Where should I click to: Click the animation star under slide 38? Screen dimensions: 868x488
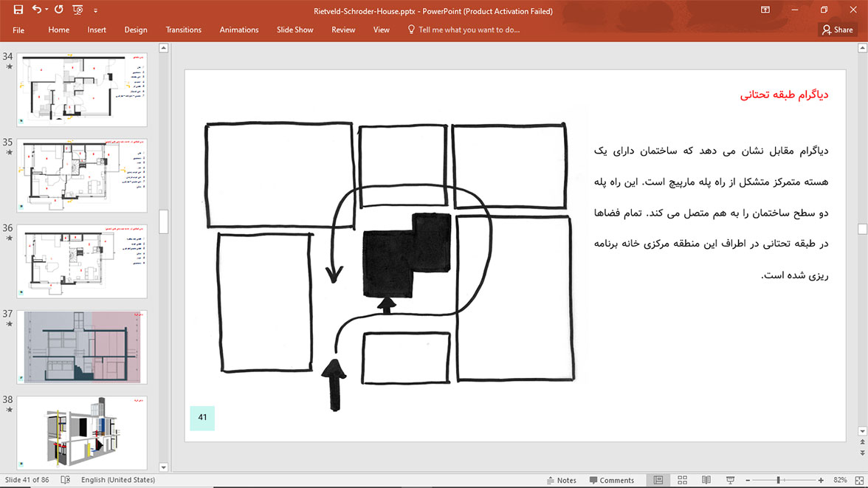[9, 410]
